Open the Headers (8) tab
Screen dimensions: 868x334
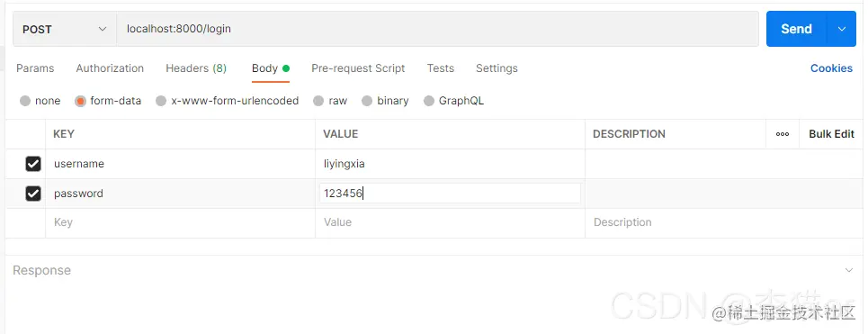click(196, 68)
